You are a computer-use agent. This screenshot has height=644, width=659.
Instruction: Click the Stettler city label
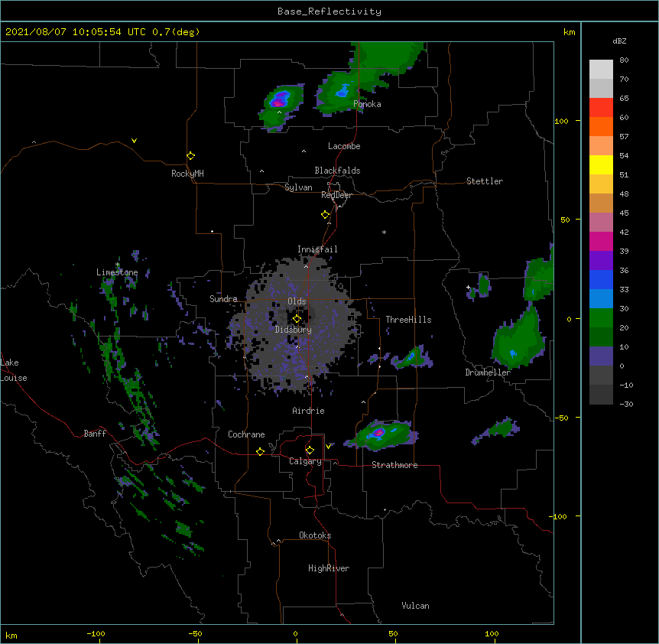pyautogui.click(x=485, y=181)
